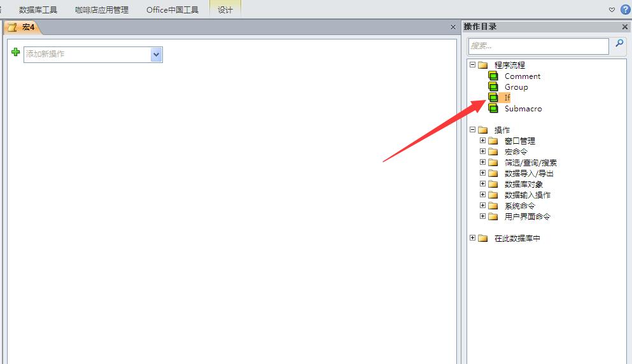Select the 宏命令 text label
The image size is (632, 364).
pyautogui.click(x=516, y=152)
